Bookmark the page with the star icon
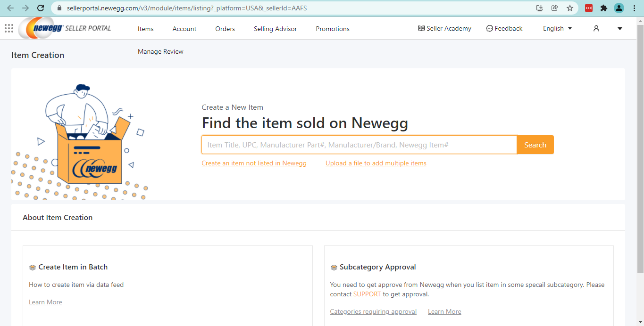Viewport: 644px width, 326px height. point(570,8)
